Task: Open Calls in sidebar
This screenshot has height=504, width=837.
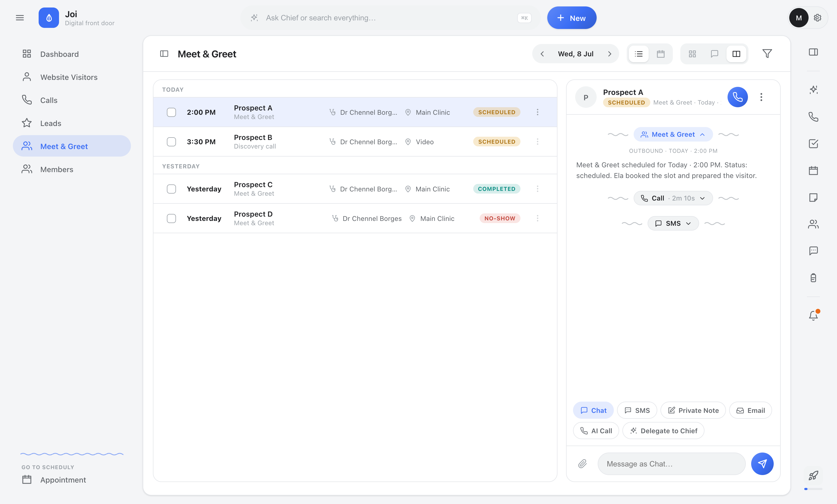Action: click(72, 100)
